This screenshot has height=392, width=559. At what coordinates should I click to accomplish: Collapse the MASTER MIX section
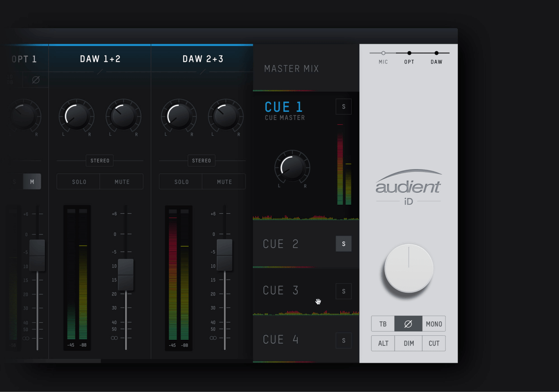[292, 68]
